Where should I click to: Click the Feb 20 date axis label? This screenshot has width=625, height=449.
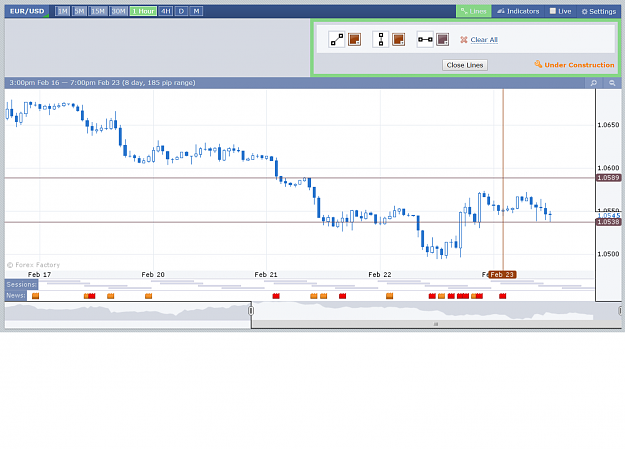pyautogui.click(x=153, y=274)
